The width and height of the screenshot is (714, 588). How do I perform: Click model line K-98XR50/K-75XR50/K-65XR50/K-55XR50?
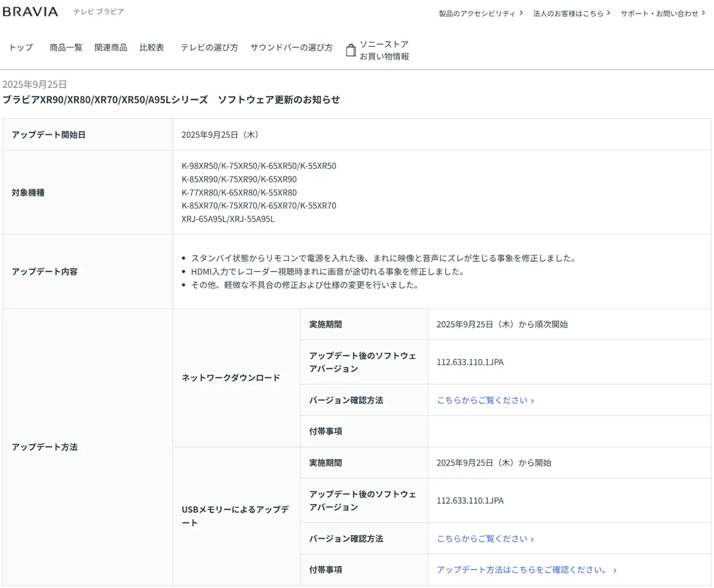coord(259,166)
